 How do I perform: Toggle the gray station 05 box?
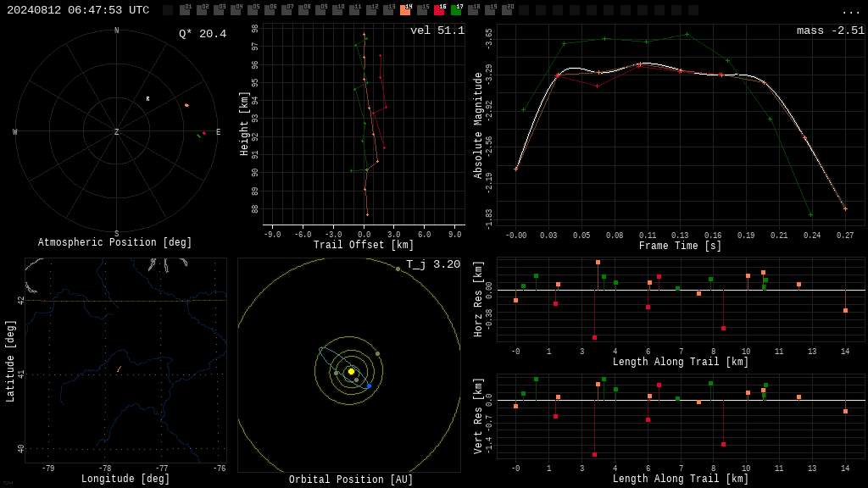[253, 9]
